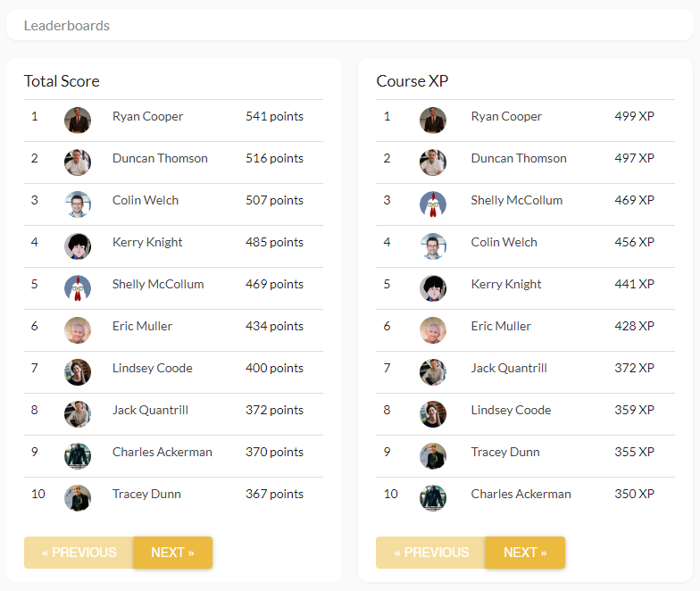Click Jack Quantrill's avatar in Course XP

click(433, 372)
